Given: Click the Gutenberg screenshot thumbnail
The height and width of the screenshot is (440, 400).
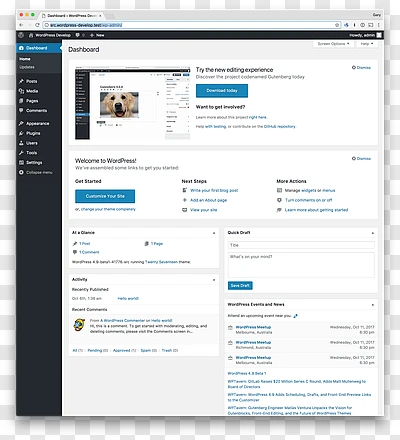Looking at the screenshot, I should pos(133,103).
